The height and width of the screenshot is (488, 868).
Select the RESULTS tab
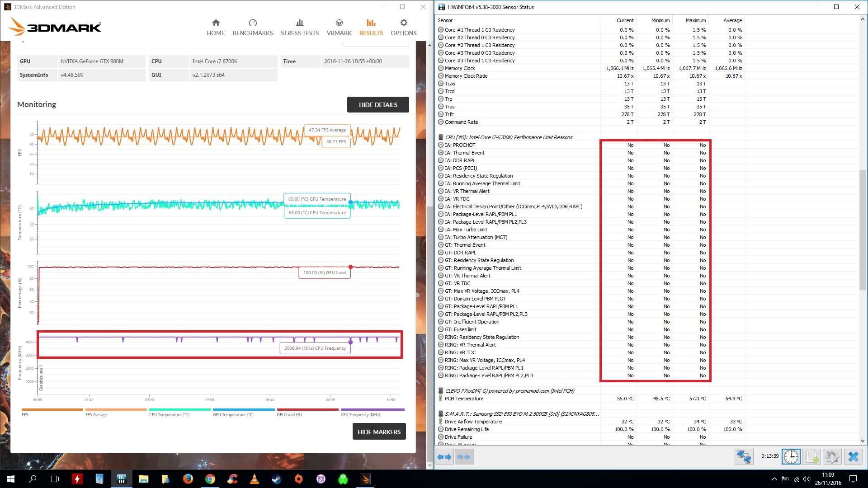click(x=371, y=28)
